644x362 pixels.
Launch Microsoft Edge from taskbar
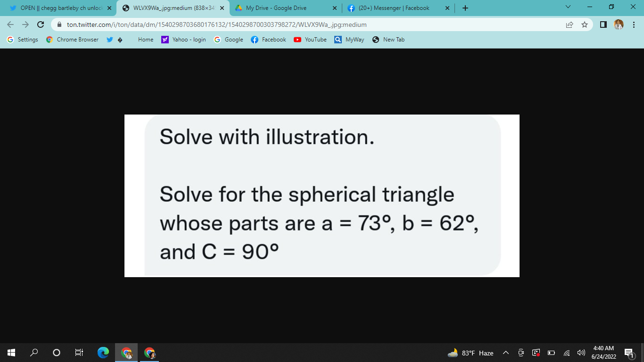103,353
